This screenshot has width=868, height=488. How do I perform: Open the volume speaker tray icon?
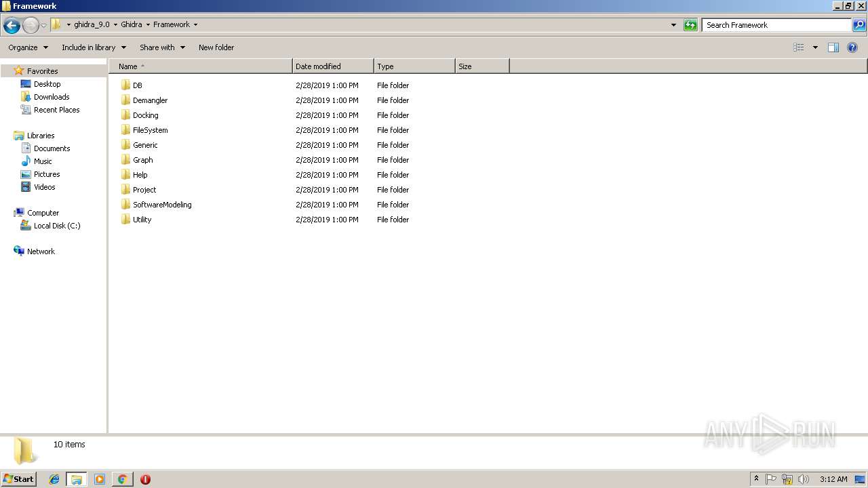(804, 479)
